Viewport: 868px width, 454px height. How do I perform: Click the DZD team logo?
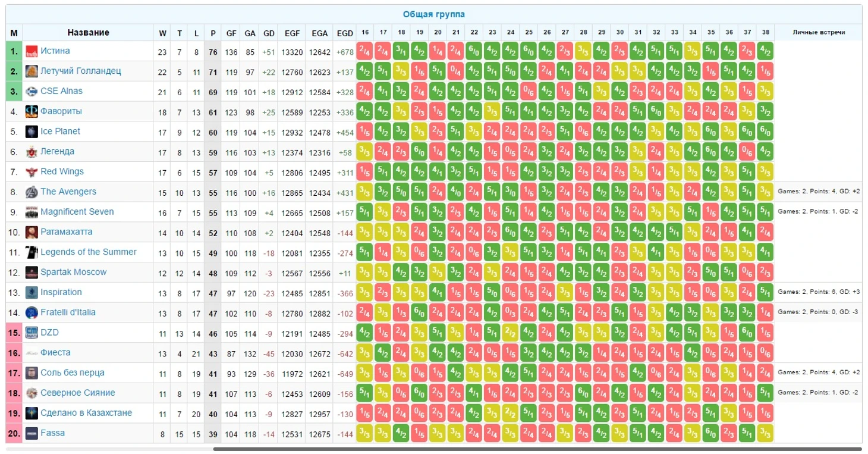click(x=32, y=333)
